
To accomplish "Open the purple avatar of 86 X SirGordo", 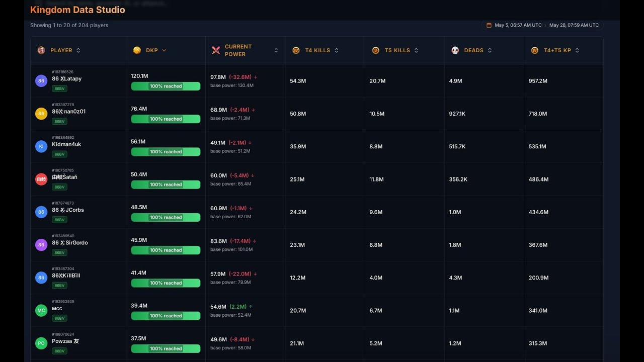I will (41, 245).
